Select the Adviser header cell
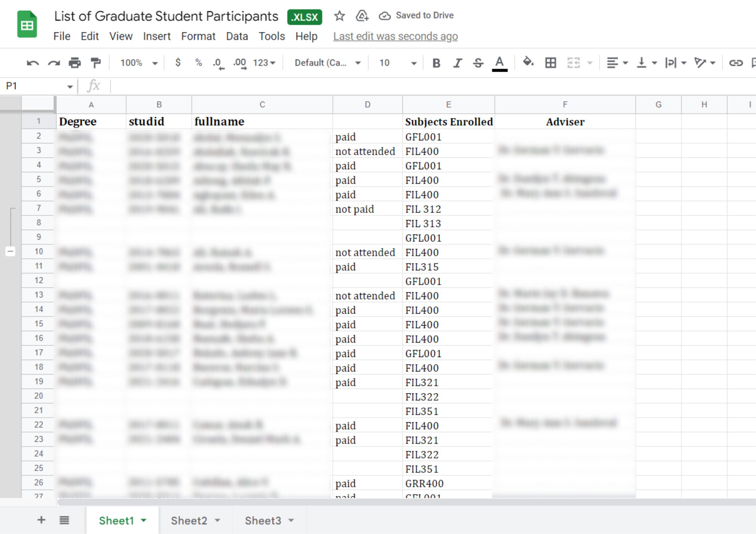The height and width of the screenshot is (534, 756). pyautogui.click(x=565, y=122)
